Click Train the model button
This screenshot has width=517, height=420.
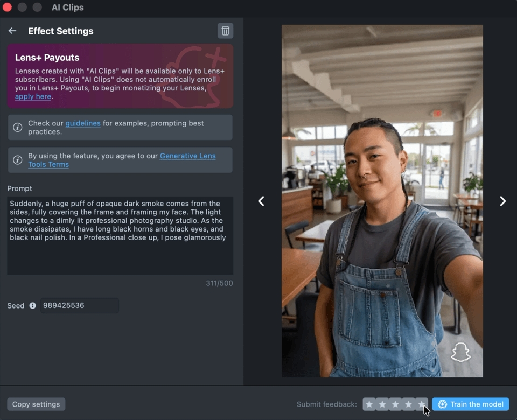coord(471,404)
